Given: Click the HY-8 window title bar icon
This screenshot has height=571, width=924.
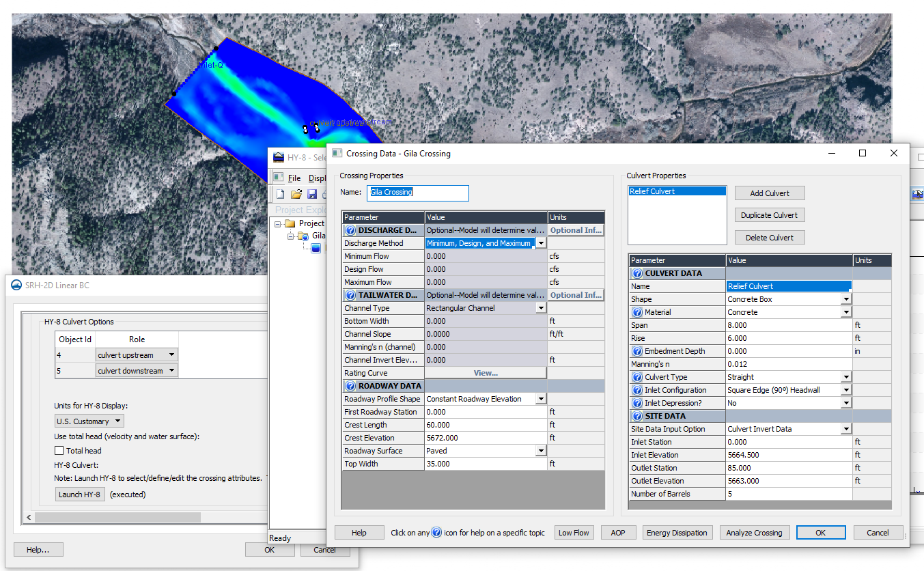Looking at the screenshot, I should [279, 157].
